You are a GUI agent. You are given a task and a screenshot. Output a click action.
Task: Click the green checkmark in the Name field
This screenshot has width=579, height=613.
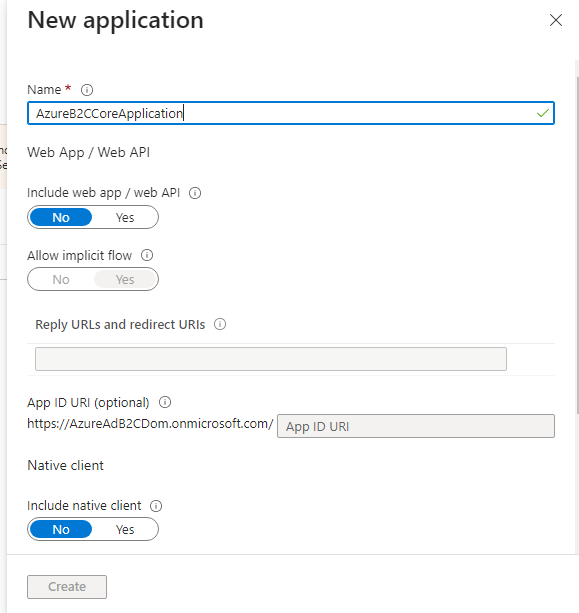click(x=543, y=113)
